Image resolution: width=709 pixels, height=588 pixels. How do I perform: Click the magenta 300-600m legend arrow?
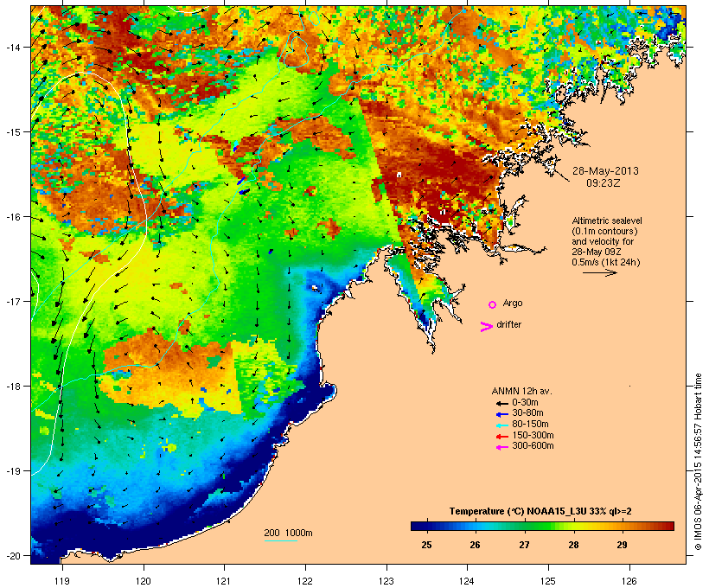pos(502,447)
